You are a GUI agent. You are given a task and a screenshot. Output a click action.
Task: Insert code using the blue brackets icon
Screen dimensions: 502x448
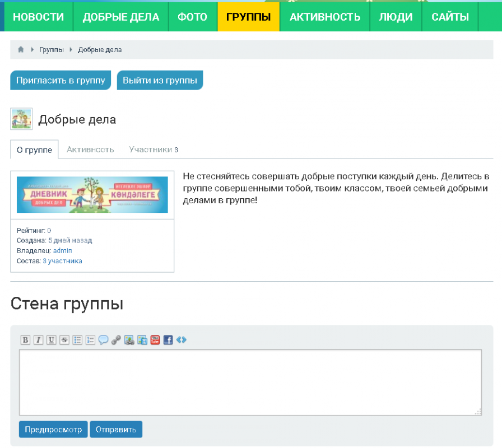181,340
